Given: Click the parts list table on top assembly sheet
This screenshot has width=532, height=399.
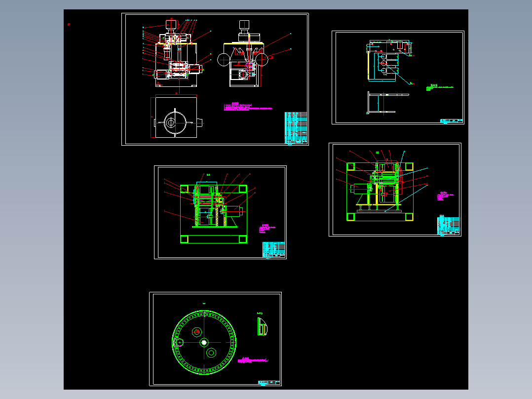Looking at the screenshot, I should [x=296, y=128].
